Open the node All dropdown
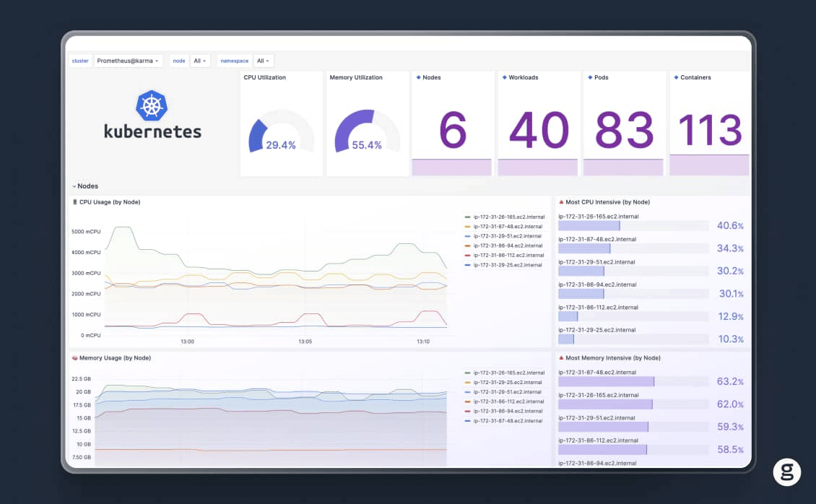816x504 pixels. point(200,61)
